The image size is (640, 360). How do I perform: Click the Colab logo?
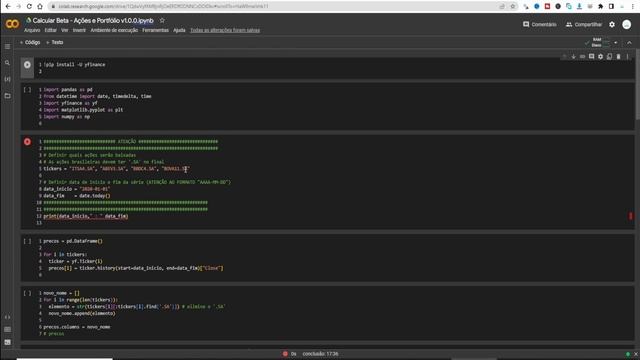pos(12,24)
